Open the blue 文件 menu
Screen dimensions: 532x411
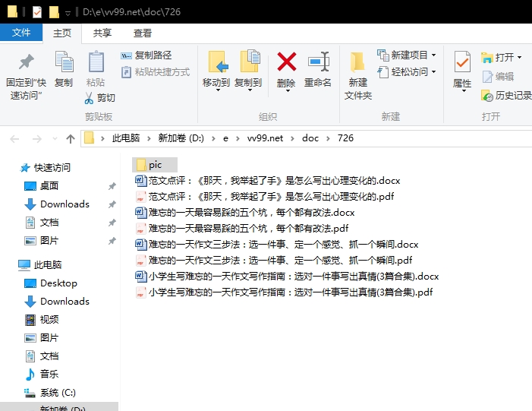(x=21, y=33)
